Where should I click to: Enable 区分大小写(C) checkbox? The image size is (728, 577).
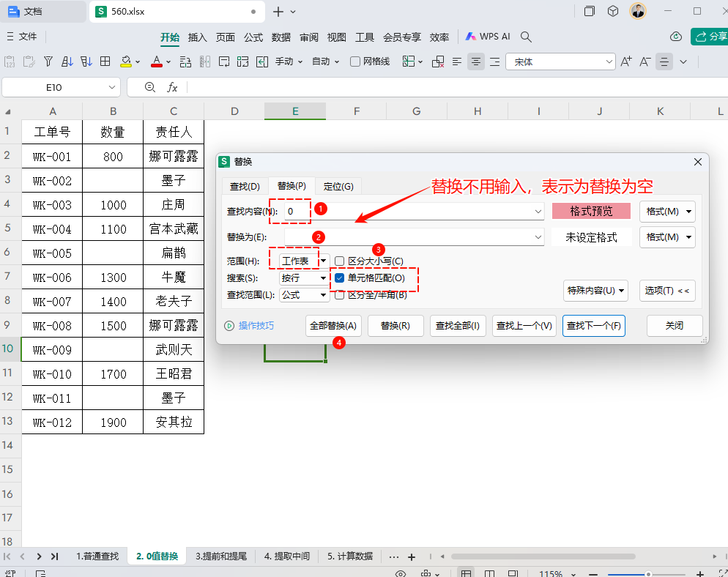[339, 261]
